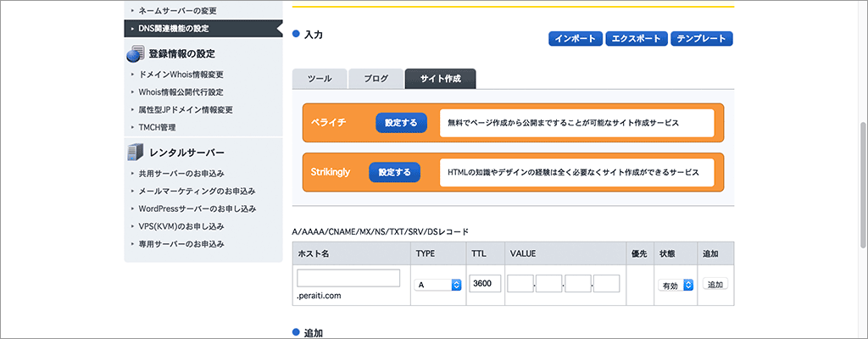
Task: Focus the TTL field showing 3600
Action: (x=486, y=284)
